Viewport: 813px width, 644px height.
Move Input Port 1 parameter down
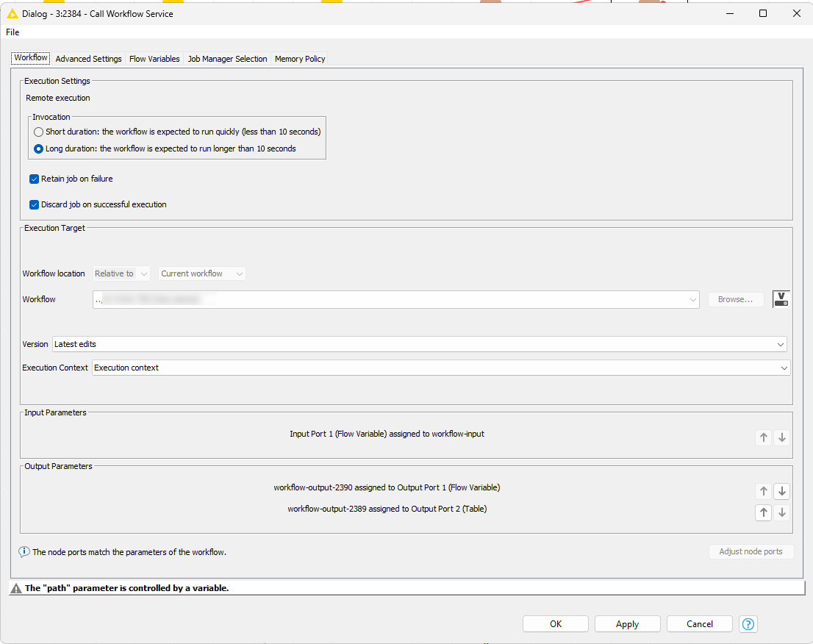782,437
